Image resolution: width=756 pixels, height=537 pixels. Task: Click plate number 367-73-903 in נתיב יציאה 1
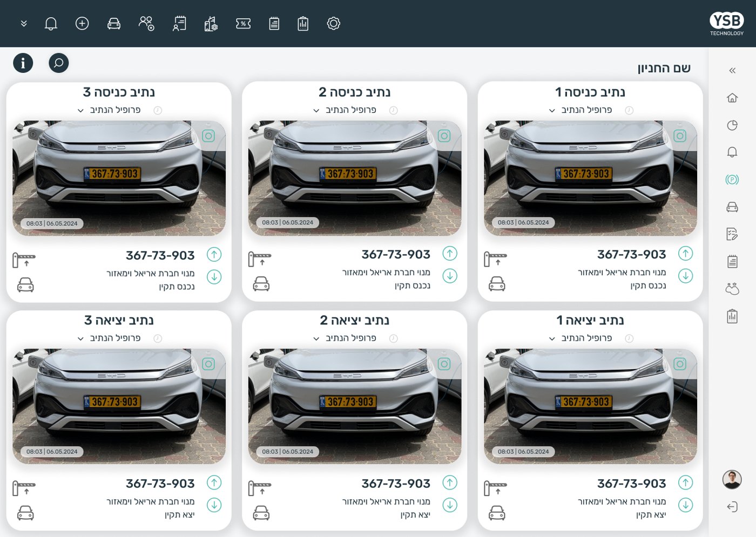[x=632, y=484]
